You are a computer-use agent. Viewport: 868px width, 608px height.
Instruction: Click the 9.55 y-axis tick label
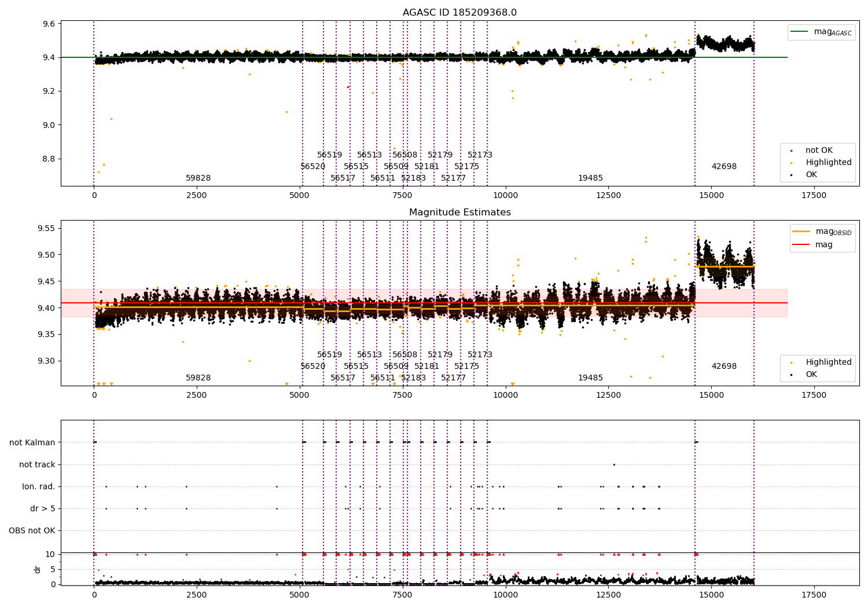[46, 229]
